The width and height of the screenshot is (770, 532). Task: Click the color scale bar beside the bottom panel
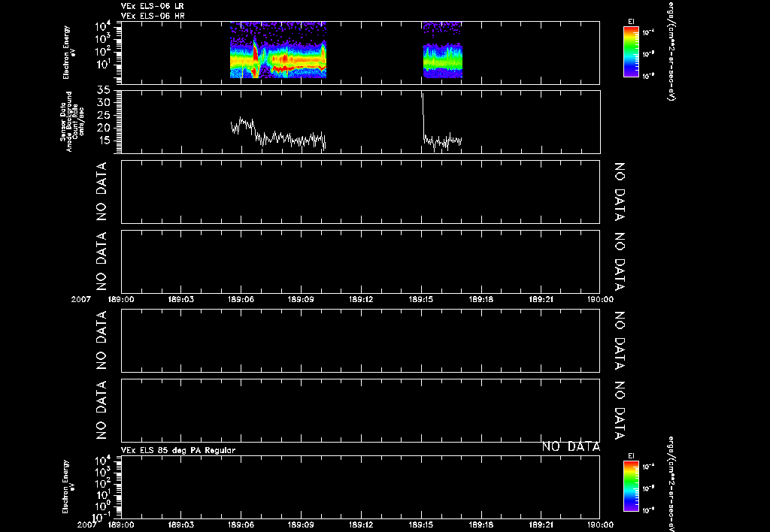point(631,487)
